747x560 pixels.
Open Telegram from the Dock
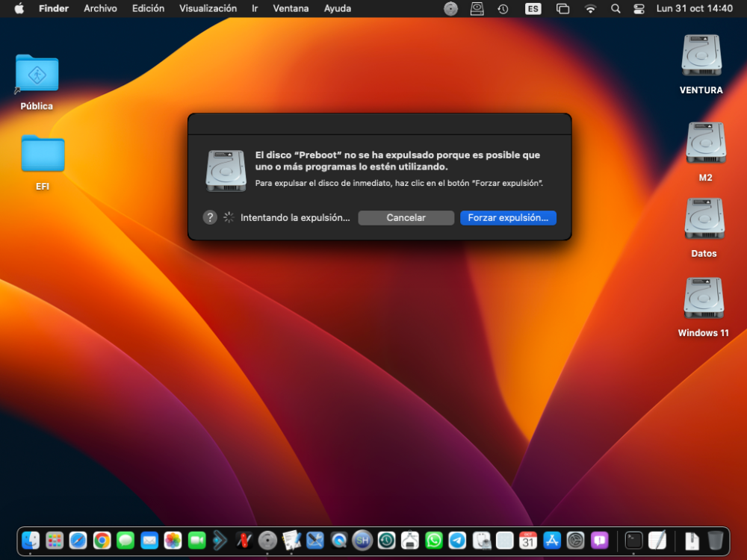(x=457, y=541)
